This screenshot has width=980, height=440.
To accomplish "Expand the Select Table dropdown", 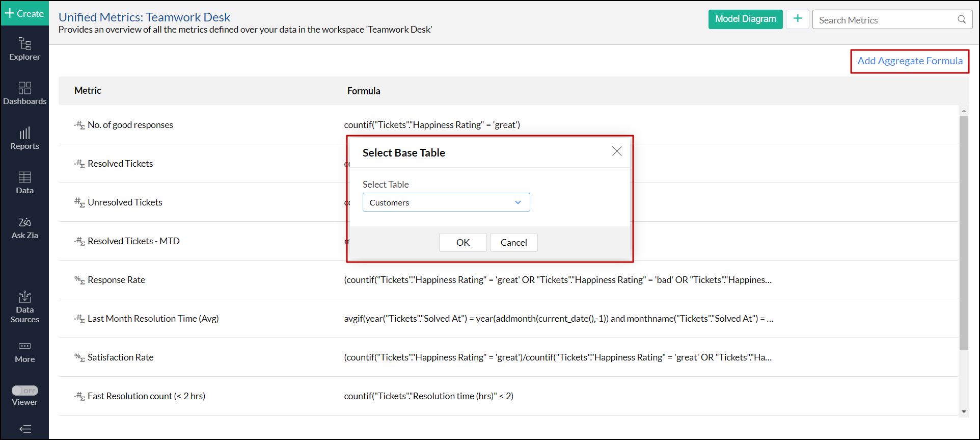I will [446, 202].
